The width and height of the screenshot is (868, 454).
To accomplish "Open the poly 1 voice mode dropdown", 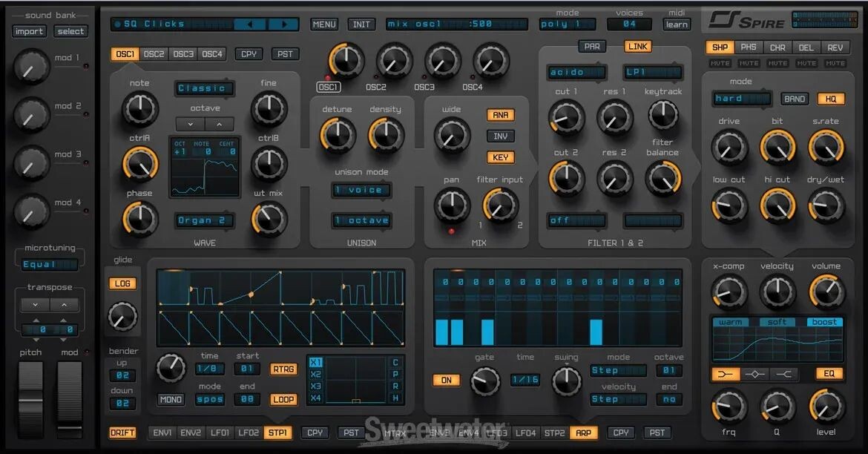I will point(568,24).
